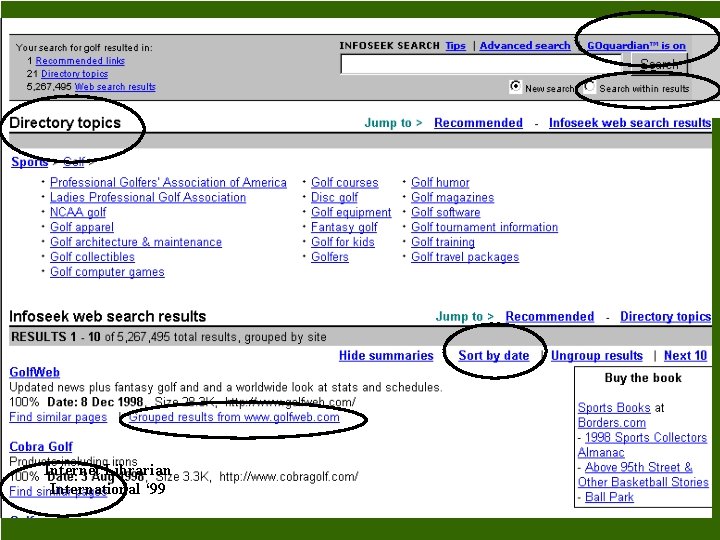The height and width of the screenshot is (540, 720).
Task: Open the Advanced search link
Action: point(525,45)
